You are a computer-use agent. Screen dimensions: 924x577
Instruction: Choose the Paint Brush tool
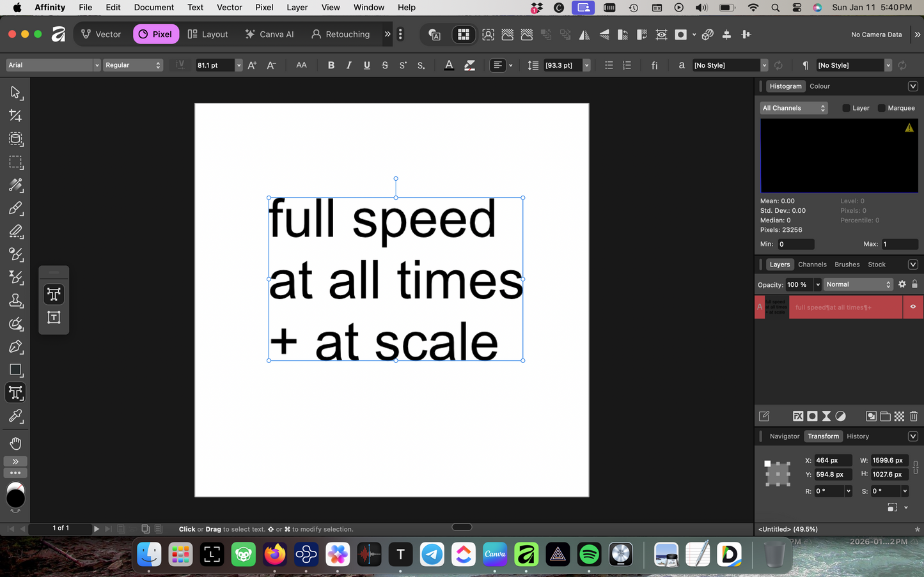coord(15,208)
